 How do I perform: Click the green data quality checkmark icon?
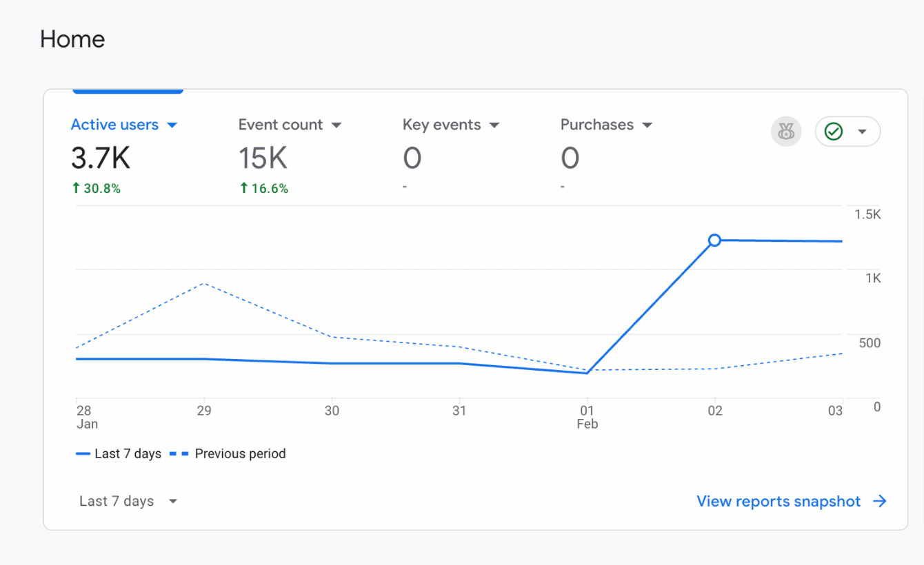tap(834, 131)
